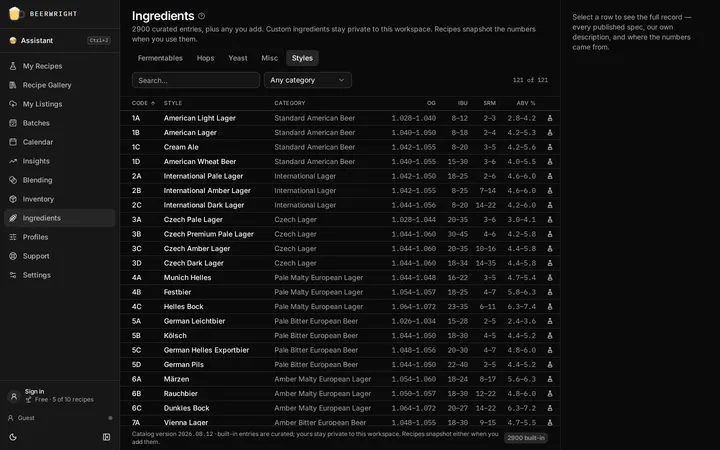The width and height of the screenshot is (720, 450).
Task: Sort by the IBU column header
Action: (x=462, y=103)
